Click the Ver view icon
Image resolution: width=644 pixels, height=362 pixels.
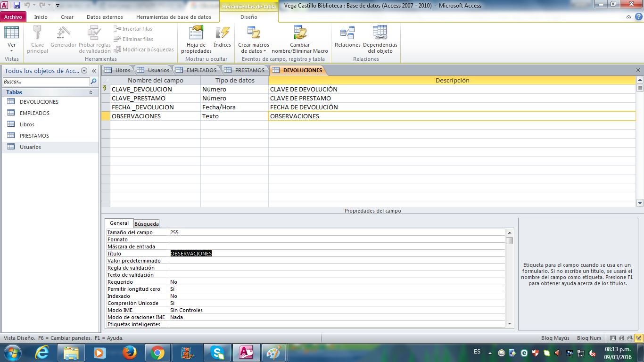(x=11, y=33)
